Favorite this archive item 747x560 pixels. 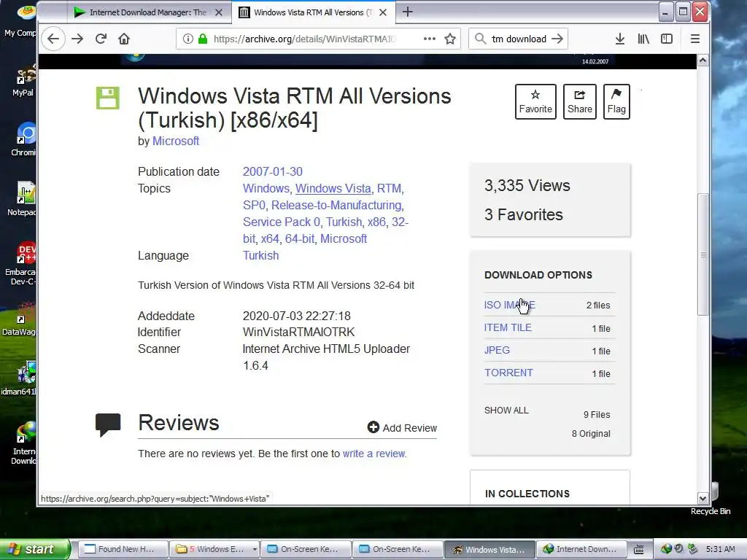point(535,101)
